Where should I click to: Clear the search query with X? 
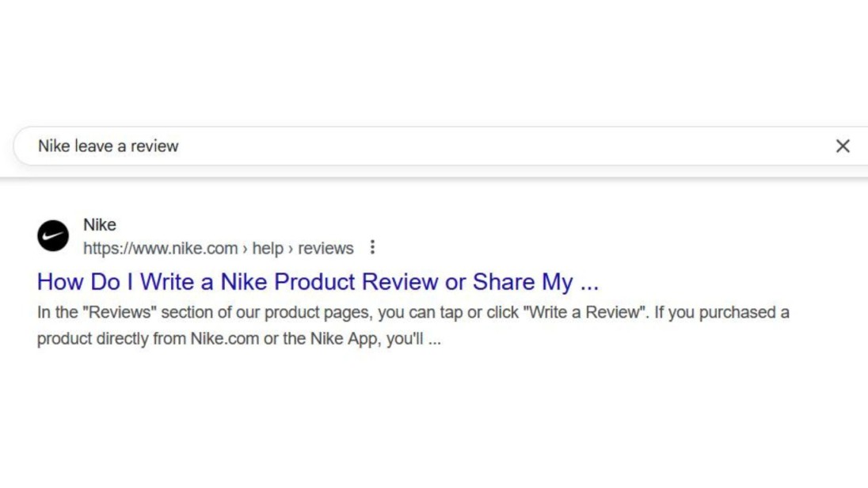(843, 146)
